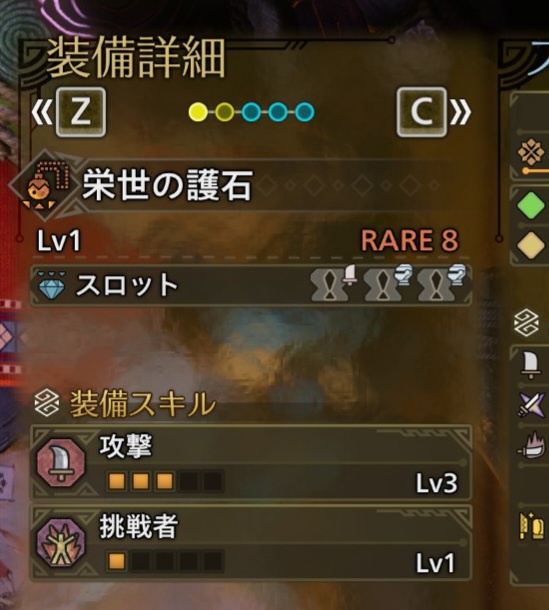
Task: Select the second olive page dot
Action: coord(225,112)
